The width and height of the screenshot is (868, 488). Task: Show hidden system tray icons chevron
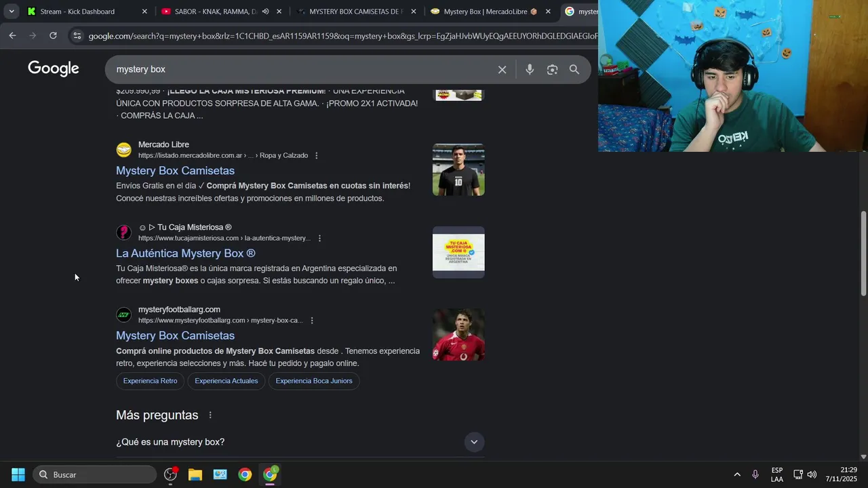(x=737, y=474)
